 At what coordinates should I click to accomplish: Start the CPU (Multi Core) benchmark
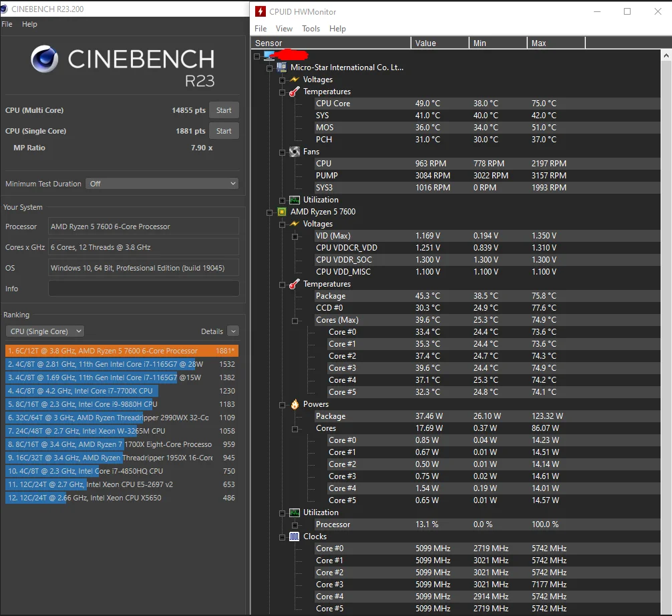(224, 110)
